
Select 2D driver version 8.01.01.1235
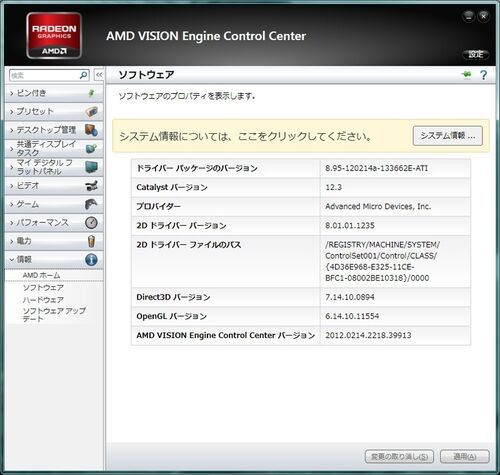coord(350,225)
